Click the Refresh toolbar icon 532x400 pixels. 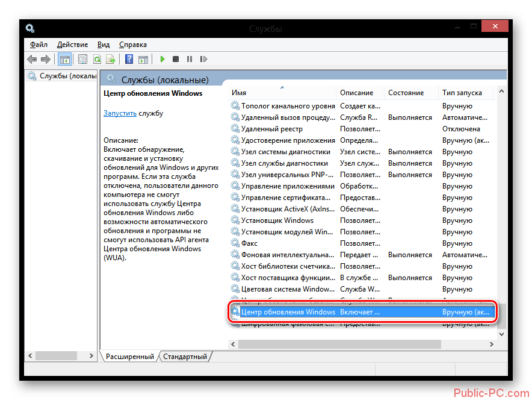97,59
